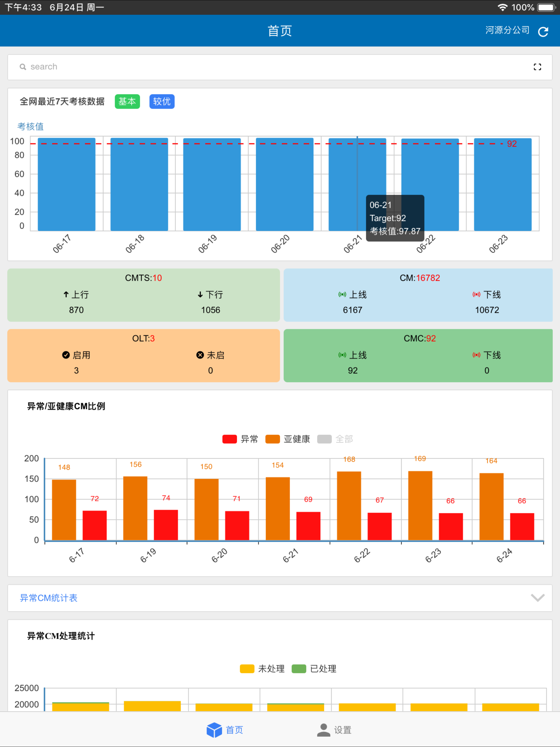Click the orange 169 bar for 6-23
The width and height of the screenshot is (560, 747).
(x=420, y=506)
